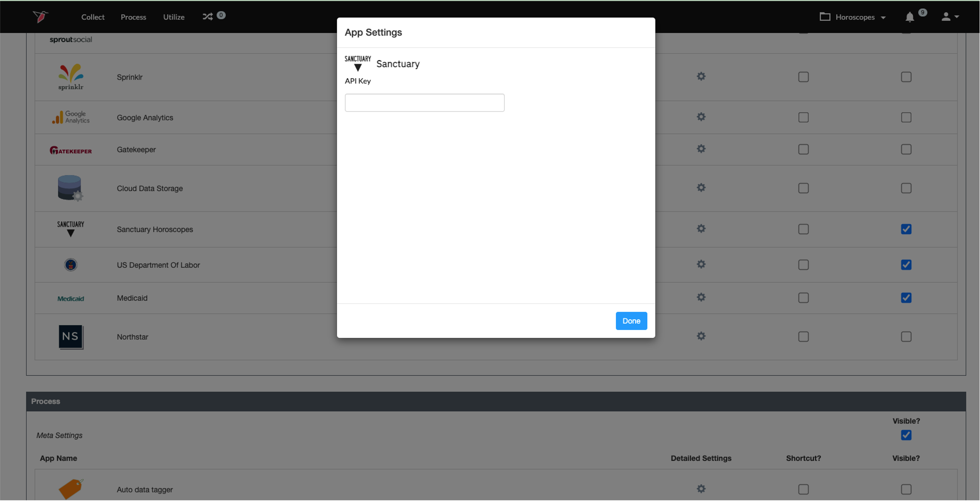
Task: Open the Collect menu
Action: coord(92,17)
